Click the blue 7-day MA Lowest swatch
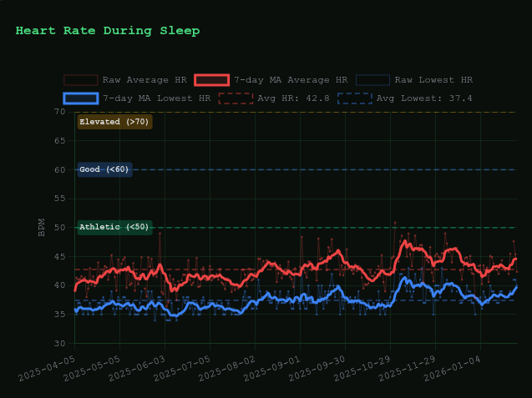 80,98
